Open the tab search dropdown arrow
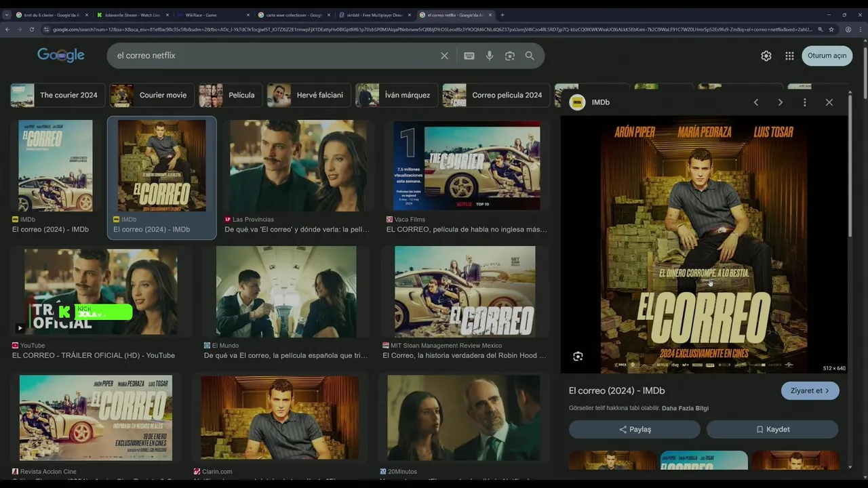868x488 pixels. click(x=7, y=15)
